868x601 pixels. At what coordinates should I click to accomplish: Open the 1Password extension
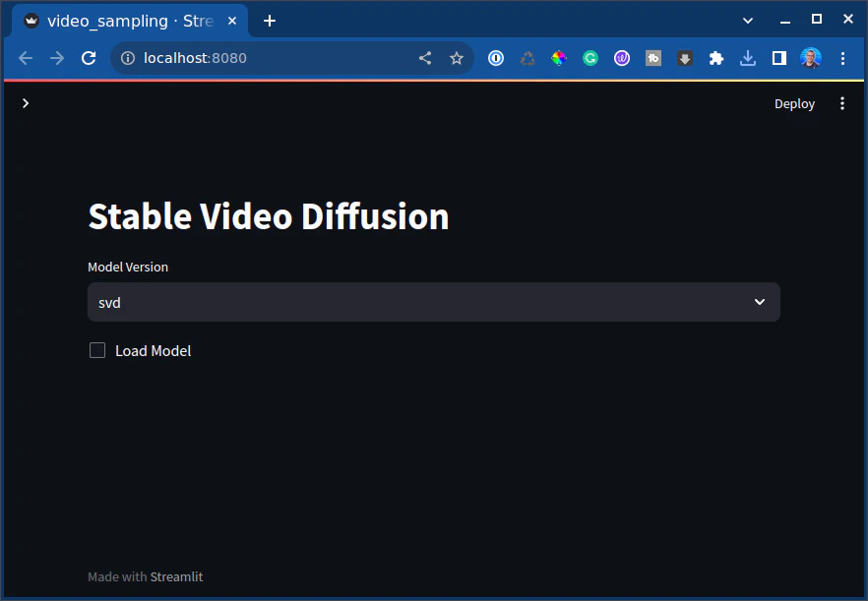pyautogui.click(x=496, y=58)
